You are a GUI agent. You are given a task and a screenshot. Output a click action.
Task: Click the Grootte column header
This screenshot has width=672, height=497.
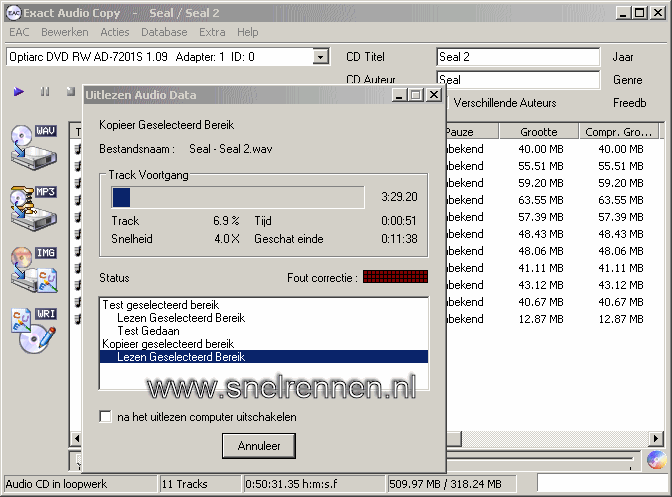539,132
